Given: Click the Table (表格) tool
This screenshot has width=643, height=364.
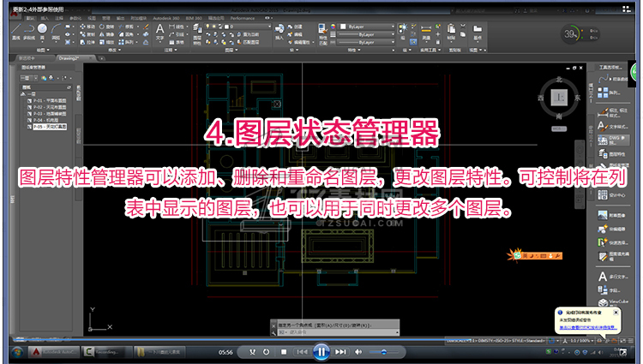Looking at the screenshot, I should coord(177,42).
